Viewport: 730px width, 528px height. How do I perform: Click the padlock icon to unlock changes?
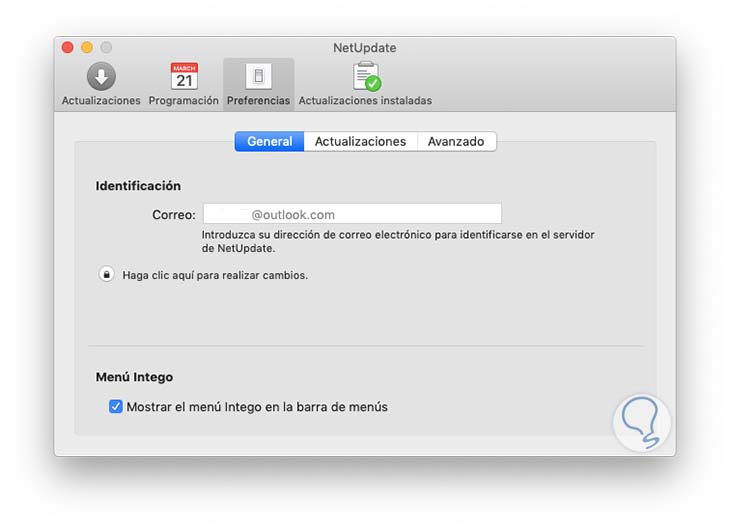pos(107,274)
